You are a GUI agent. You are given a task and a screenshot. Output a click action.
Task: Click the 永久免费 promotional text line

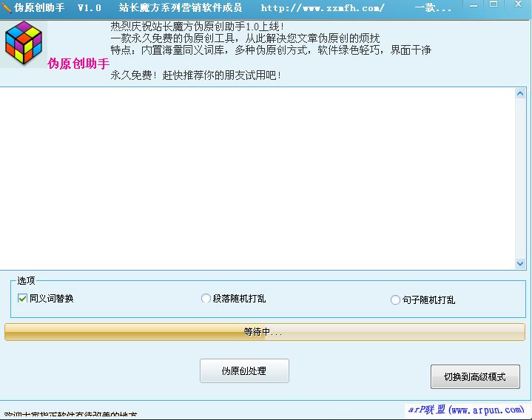click(x=196, y=75)
